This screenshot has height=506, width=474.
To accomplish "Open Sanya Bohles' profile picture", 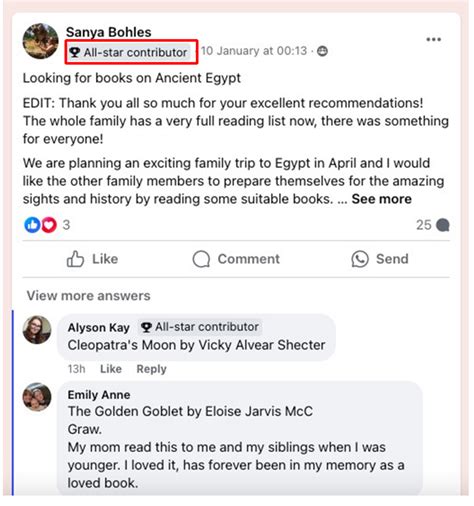I will coord(40,41).
